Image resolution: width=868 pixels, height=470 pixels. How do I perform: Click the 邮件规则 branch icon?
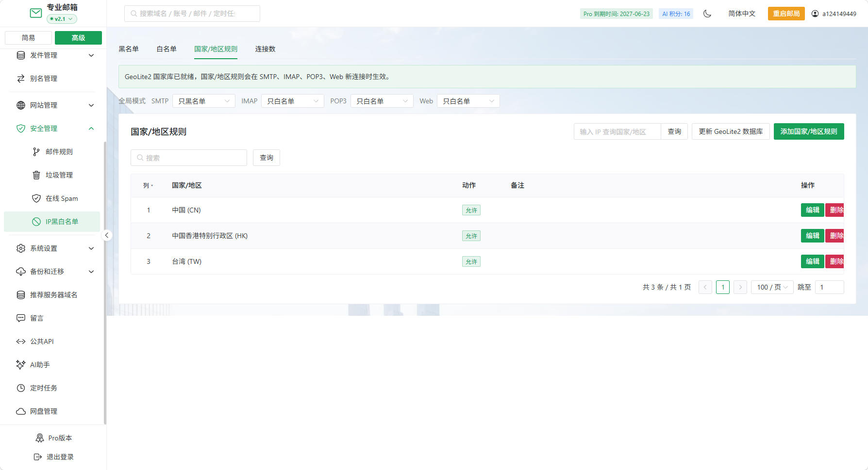[x=36, y=152]
